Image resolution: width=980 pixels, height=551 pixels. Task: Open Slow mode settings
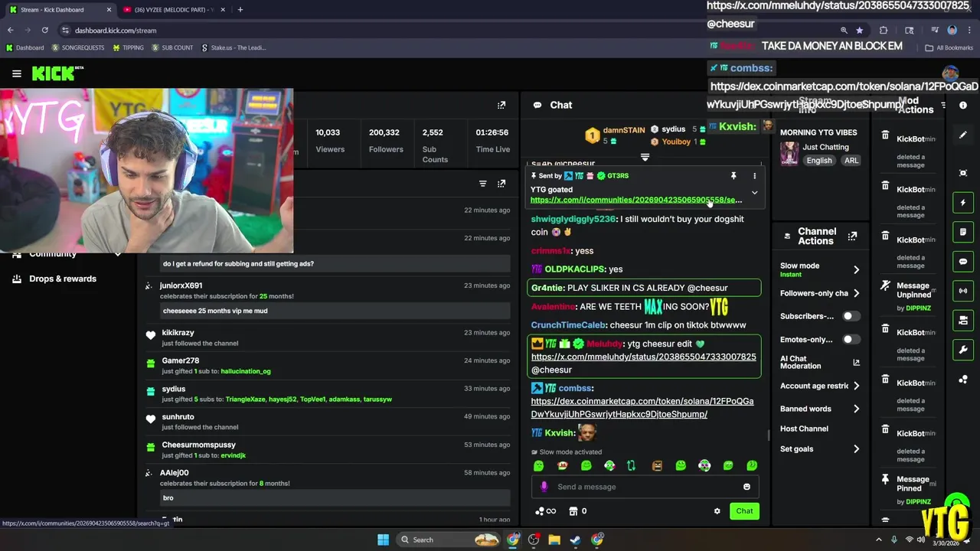point(819,269)
